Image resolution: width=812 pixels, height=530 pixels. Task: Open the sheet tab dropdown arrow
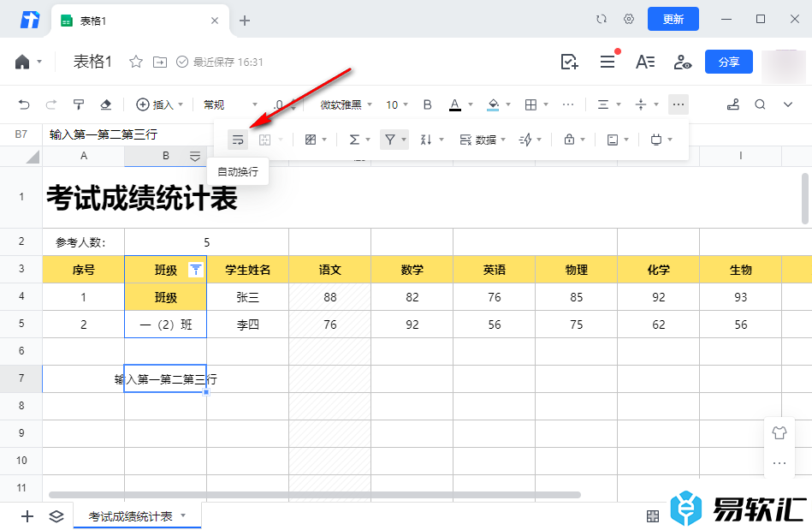[183, 515]
